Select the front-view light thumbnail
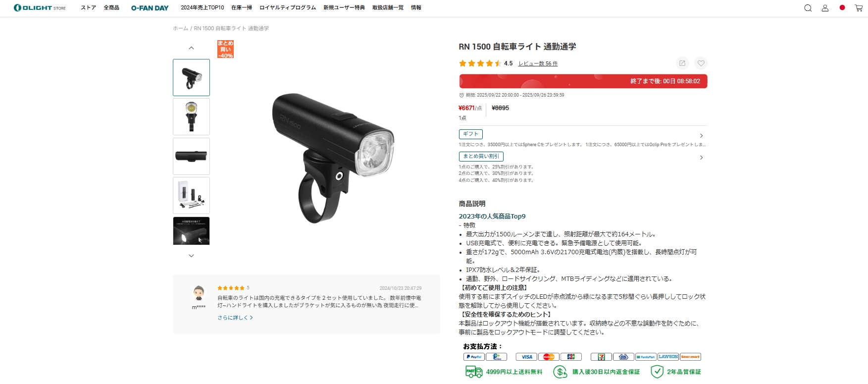868x384 pixels. tap(191, 117)
